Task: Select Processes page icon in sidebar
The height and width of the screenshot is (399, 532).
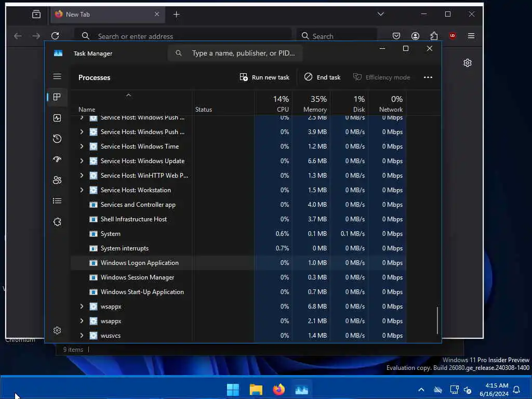Action: [57, 97]
